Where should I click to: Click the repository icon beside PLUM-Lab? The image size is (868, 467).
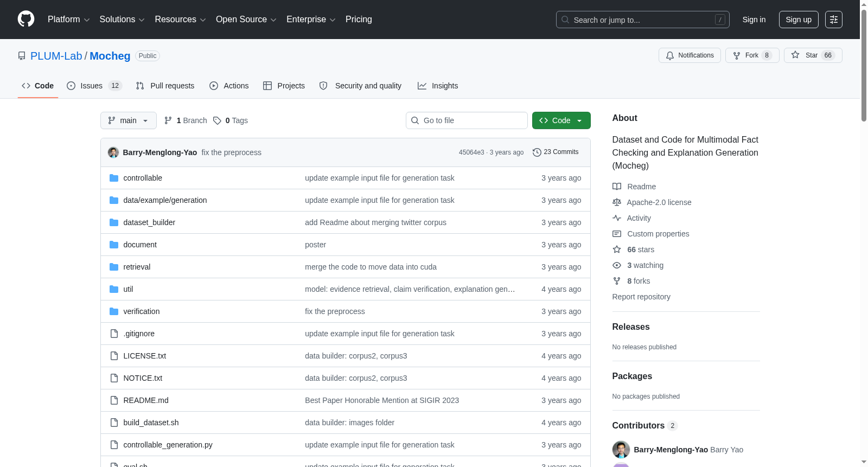pyautogui.click(x=22, y=56)
